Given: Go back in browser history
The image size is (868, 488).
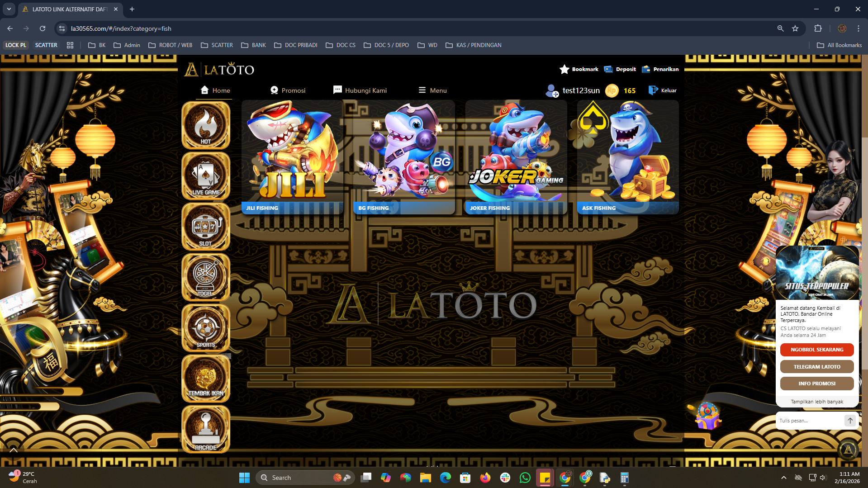Looking at the screenshot, I should [10, 28].
